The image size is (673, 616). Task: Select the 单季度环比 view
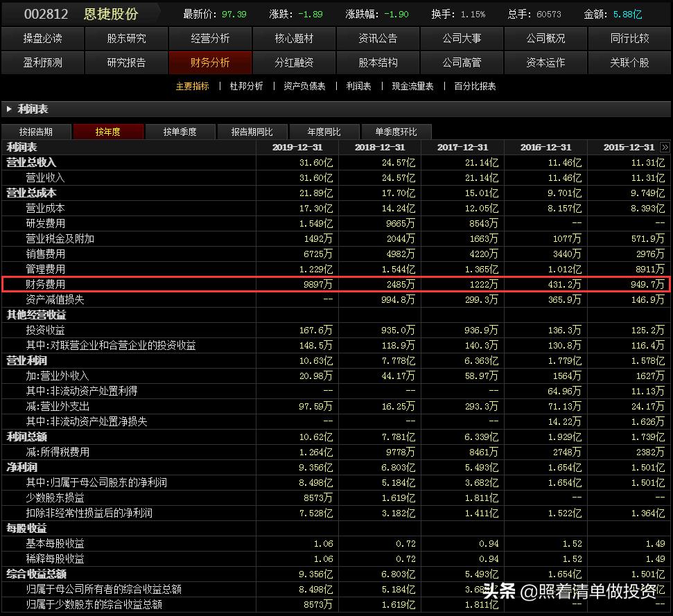(x=397, y=131)
